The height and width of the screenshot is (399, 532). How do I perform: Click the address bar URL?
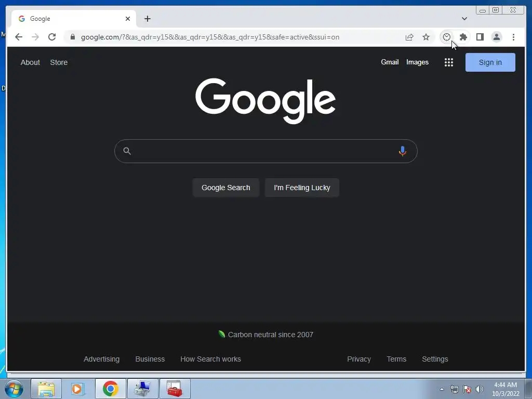tap(210, 37)
